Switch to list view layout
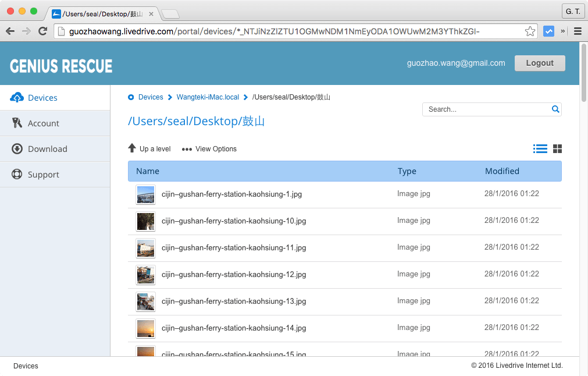Viewport: 588px width, 376px height. [x=540, y=149]
